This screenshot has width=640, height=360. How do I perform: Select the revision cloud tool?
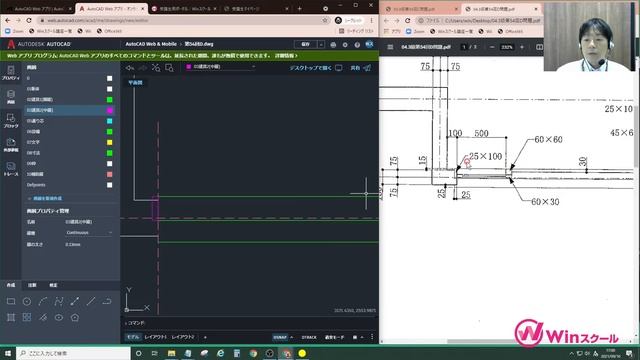pos(107,301)
